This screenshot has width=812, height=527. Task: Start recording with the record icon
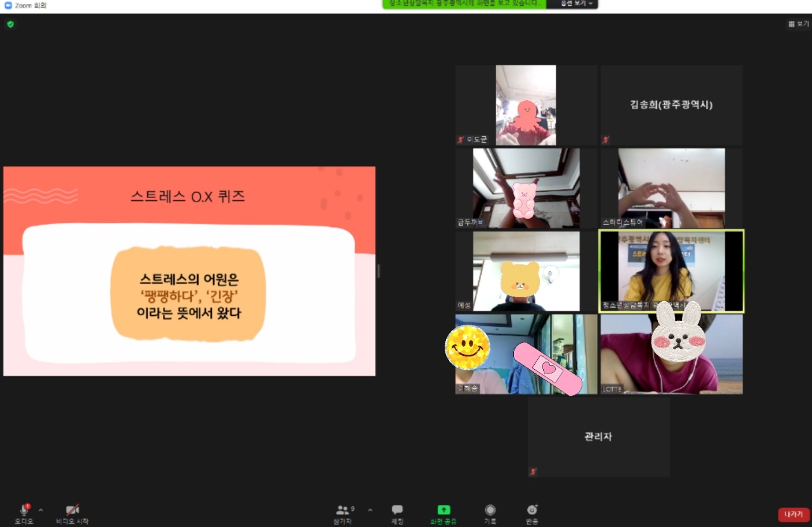[490, 510]
